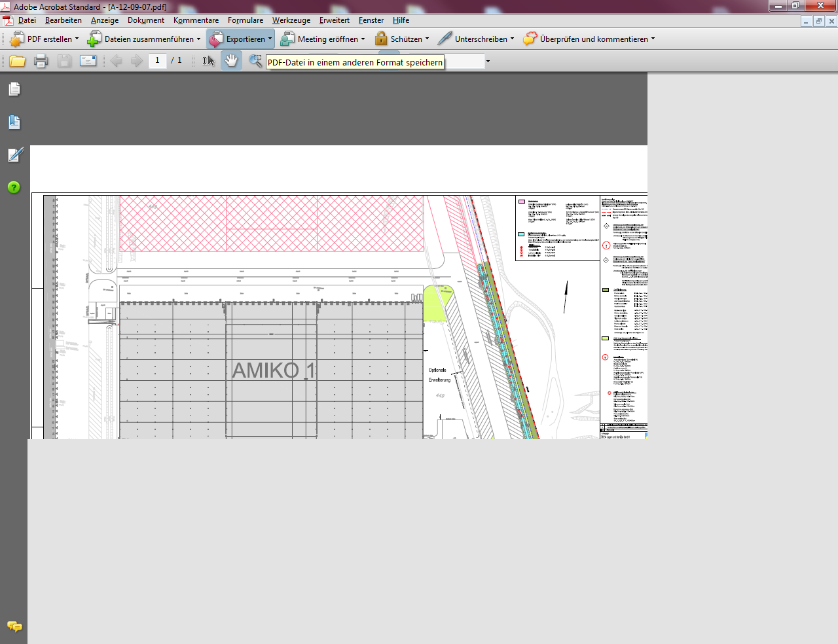
Task: Click the Optionale Erweiterung text in plan
Action: [439, 375]
